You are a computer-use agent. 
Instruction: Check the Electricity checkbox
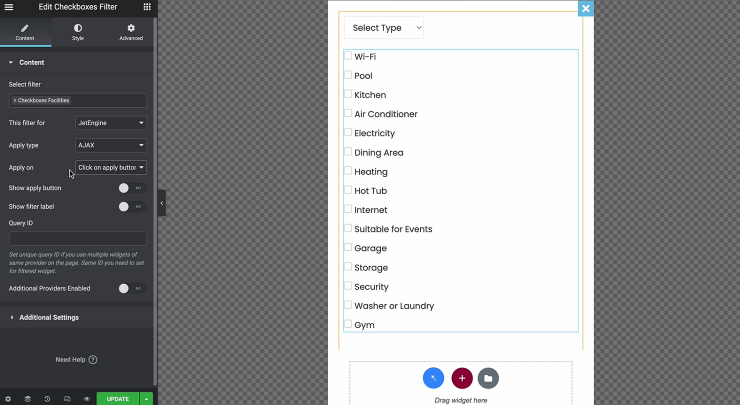coord(348,132)
